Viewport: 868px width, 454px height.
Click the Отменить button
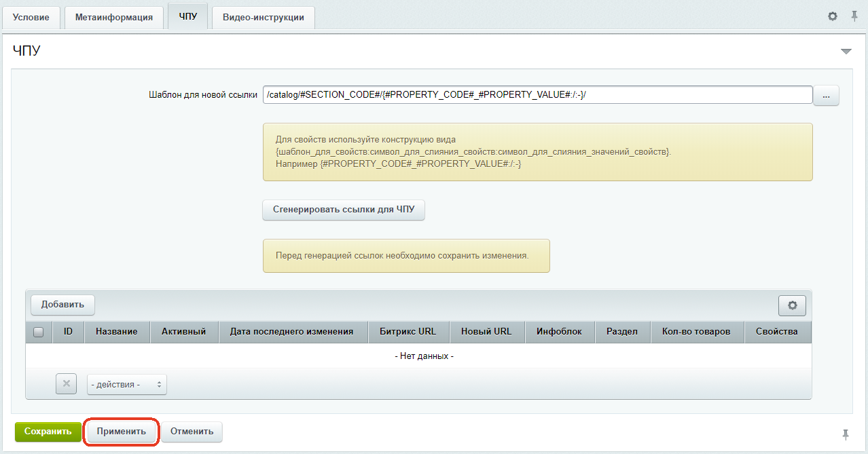click(192, 432)
